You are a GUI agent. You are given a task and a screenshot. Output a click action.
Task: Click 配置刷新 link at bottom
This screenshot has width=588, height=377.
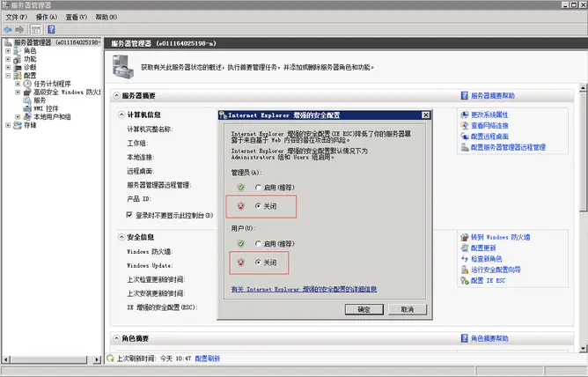pyautogui.click(x=208, y=359)
